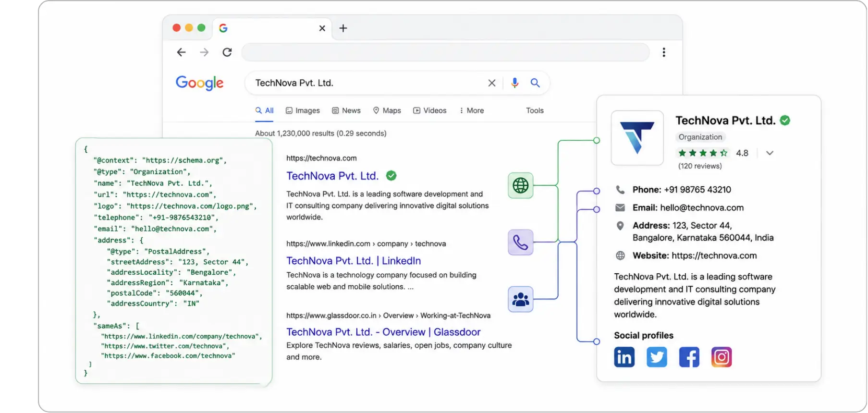
Task: Click the magnifier search button
Action: tap(535, 83)
